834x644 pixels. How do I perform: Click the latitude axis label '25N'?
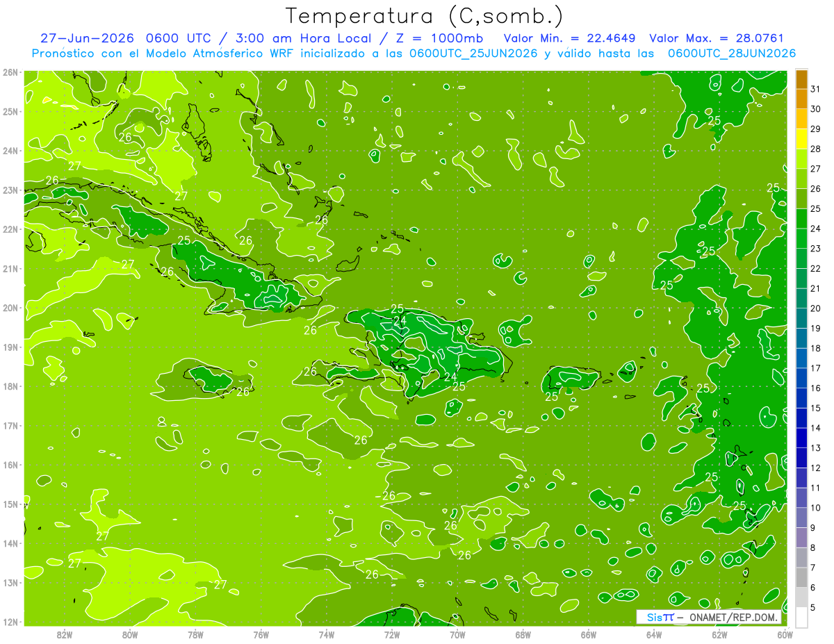10,111
